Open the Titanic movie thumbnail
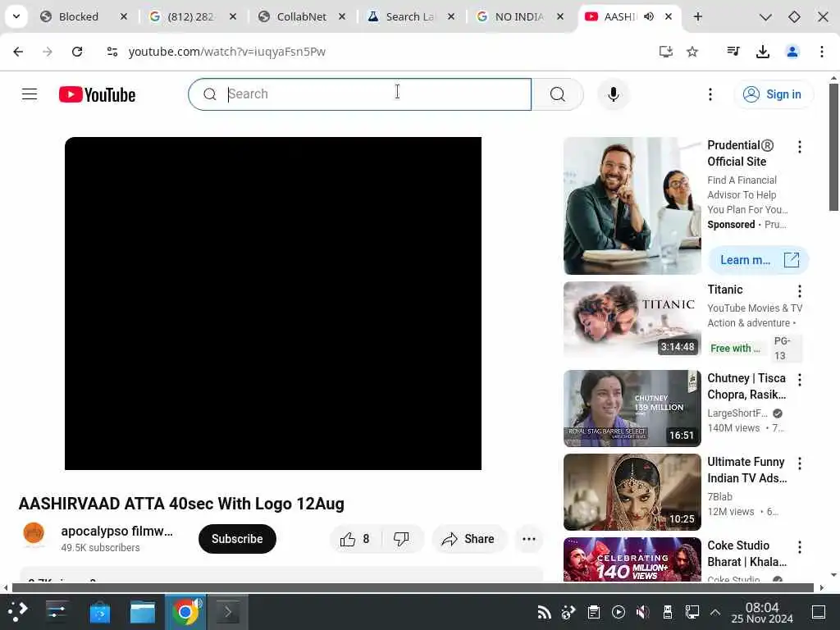This screenshot has width=840, height=630. [632, 319]
